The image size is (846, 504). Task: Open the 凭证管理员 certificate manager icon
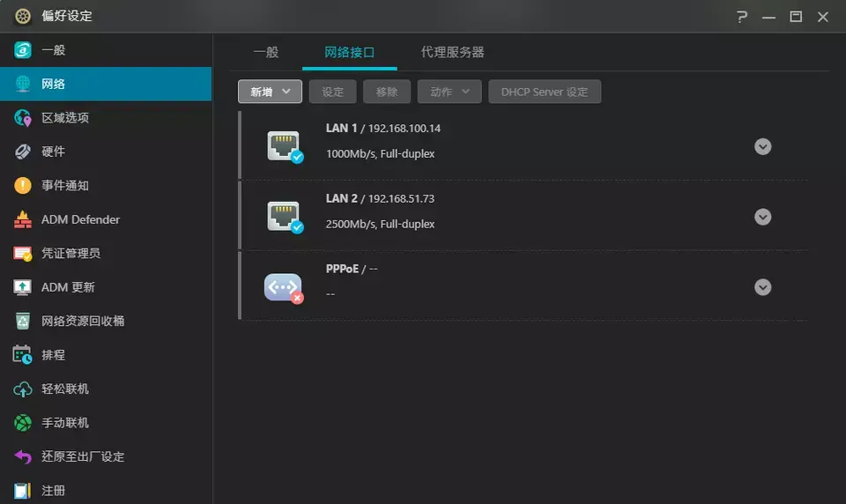(x=23, y=254)
